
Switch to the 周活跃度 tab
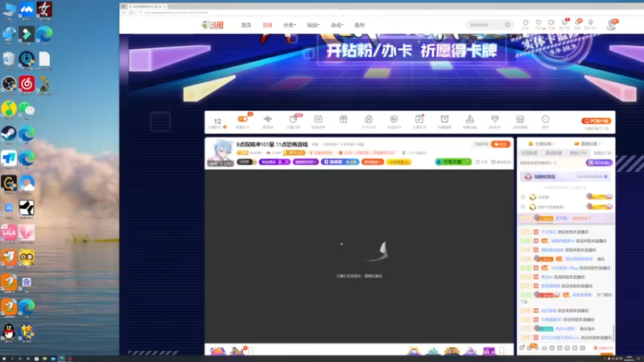pos(554,153)
